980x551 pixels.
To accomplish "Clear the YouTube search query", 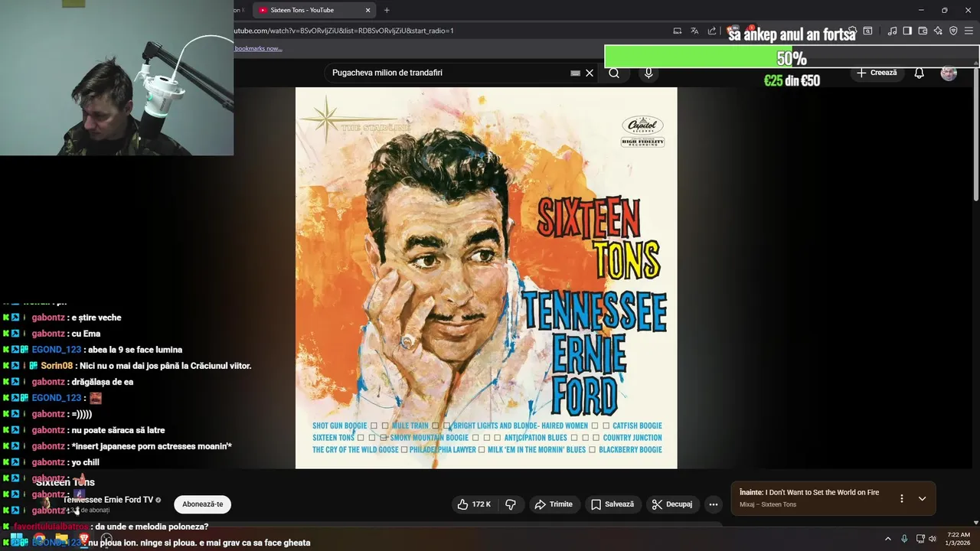I will click(590, 73).
